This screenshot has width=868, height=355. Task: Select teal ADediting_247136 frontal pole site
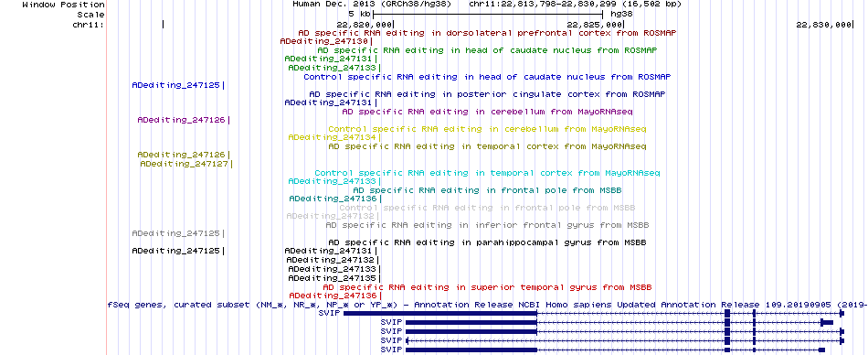click(335, 199)
